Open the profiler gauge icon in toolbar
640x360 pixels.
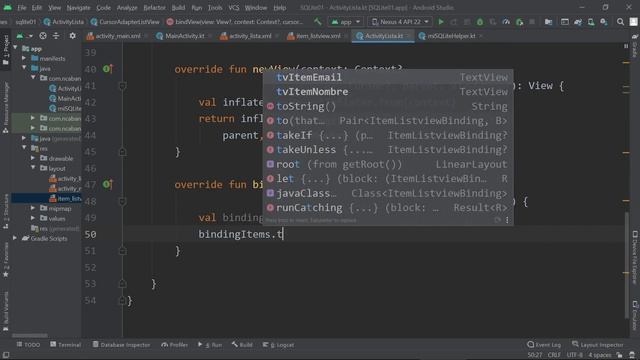(506, 22)
